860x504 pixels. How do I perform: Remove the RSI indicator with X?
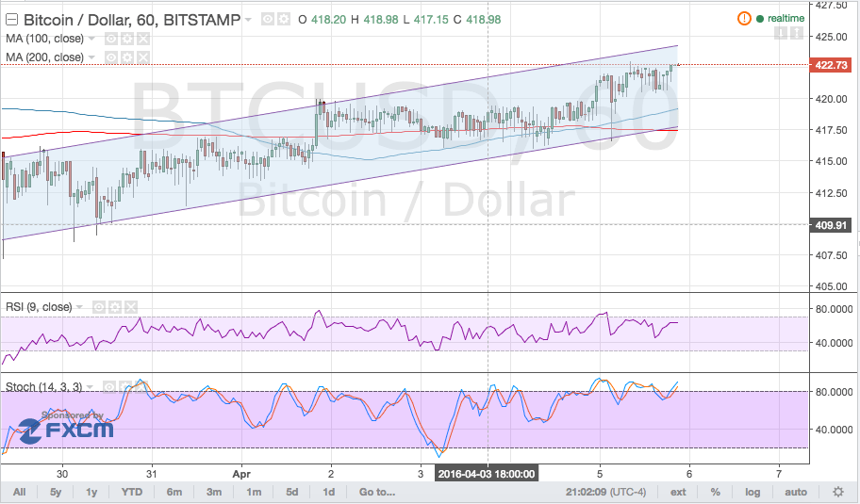coord(130,307)
